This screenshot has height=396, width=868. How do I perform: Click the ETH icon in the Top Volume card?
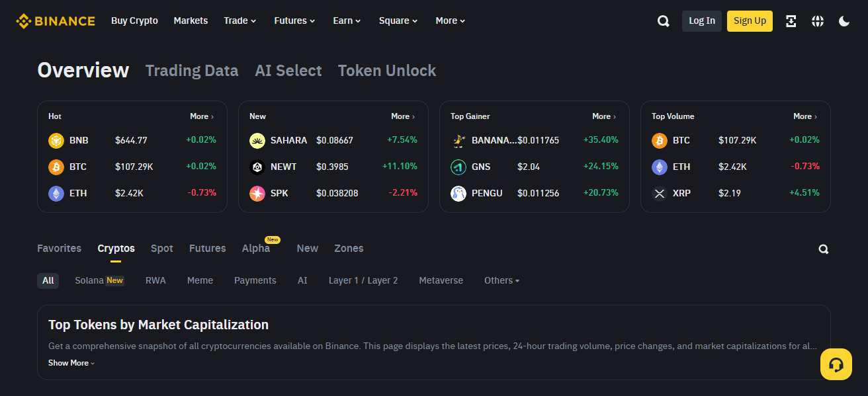pyautogui.click(x=660, y=167)
